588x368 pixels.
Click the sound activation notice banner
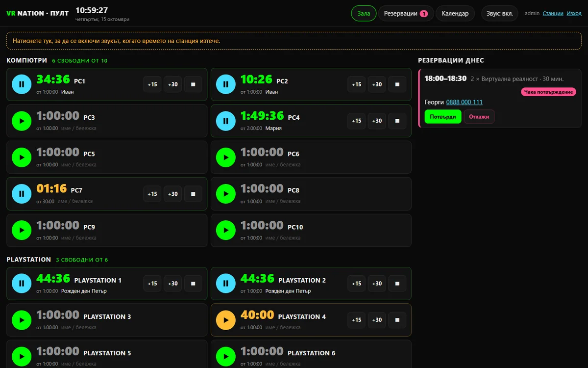tap(294, 41)
